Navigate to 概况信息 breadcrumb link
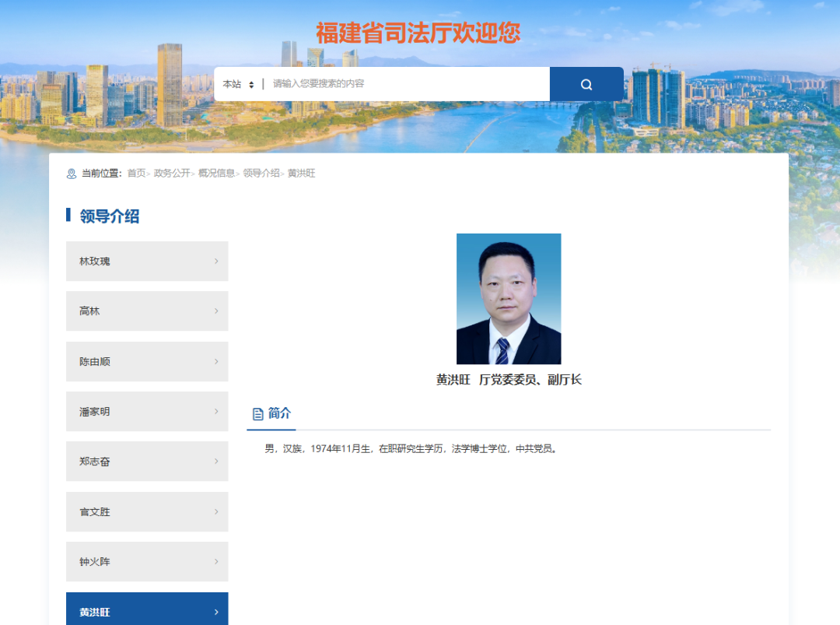840x625 pixels. (x=216, y=174)
